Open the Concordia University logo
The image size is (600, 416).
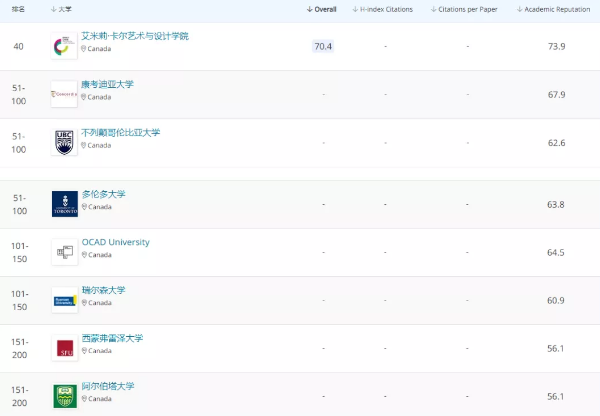pos(64,94)
